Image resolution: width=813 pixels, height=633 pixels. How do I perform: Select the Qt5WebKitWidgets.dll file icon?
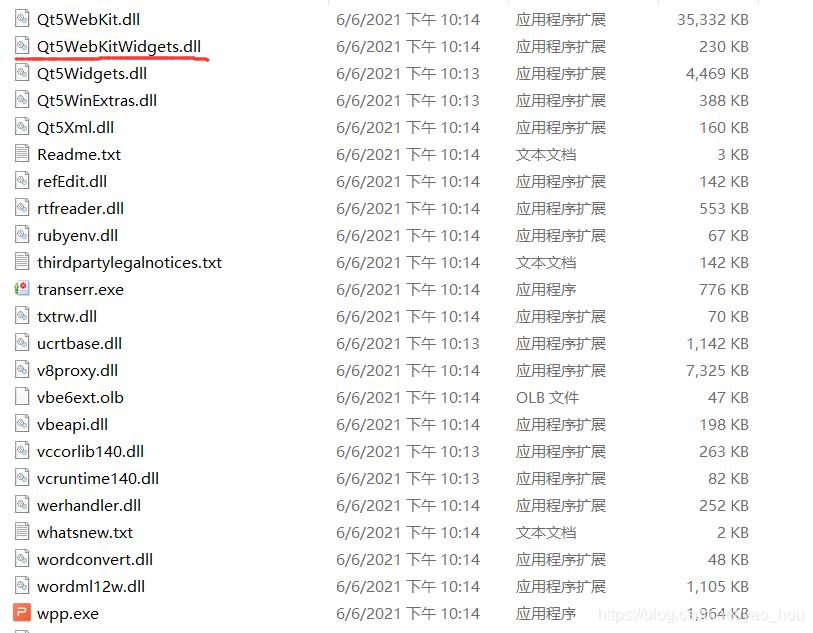click(x=22, y=46)
